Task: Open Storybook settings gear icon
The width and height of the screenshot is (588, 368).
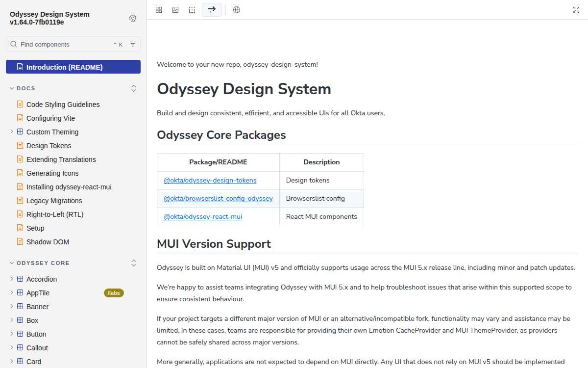Action: [133, 18]
